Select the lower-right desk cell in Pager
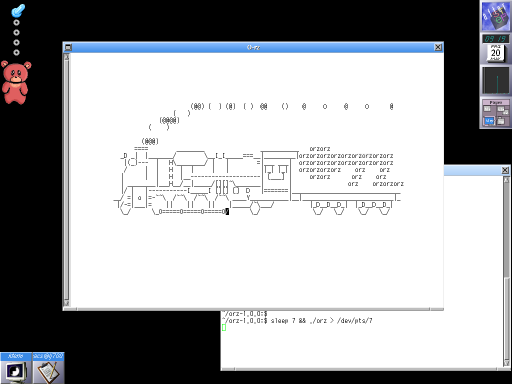 (x=502, y=121)
